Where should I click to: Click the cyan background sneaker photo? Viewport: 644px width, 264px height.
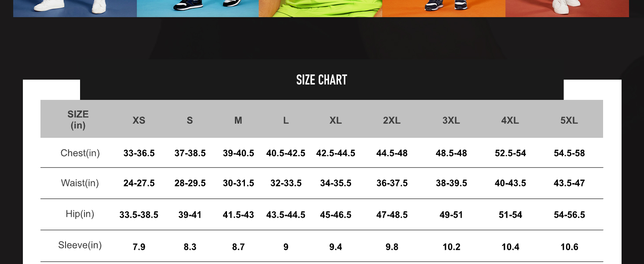point(198,8)
